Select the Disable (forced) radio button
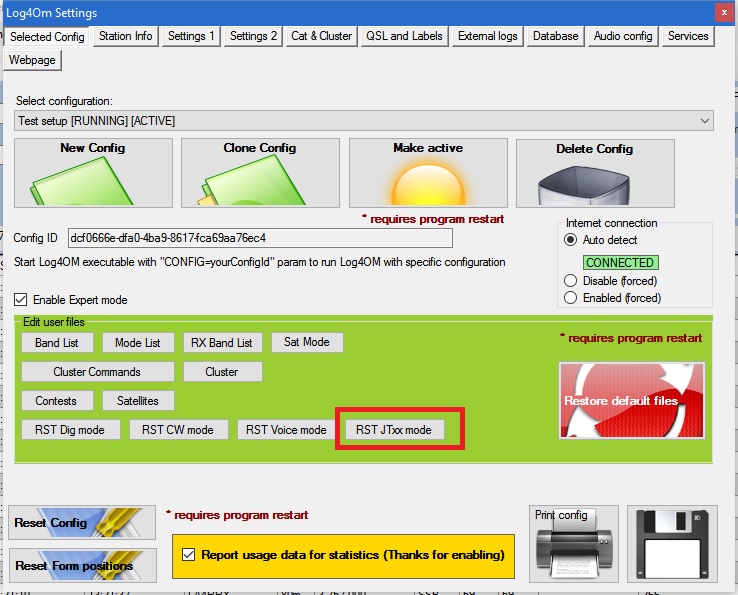 click(x=570, y=281)
